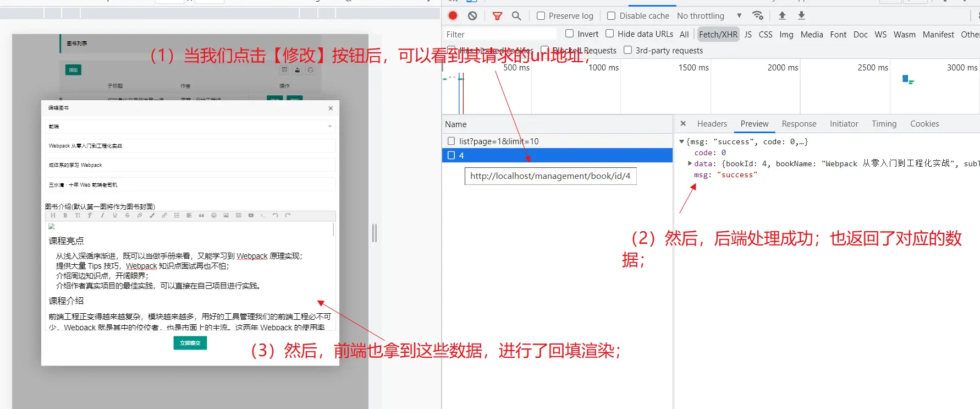Open the No throttling dropdown
This screenshot has width=980, height=409.
coord(709,16)
